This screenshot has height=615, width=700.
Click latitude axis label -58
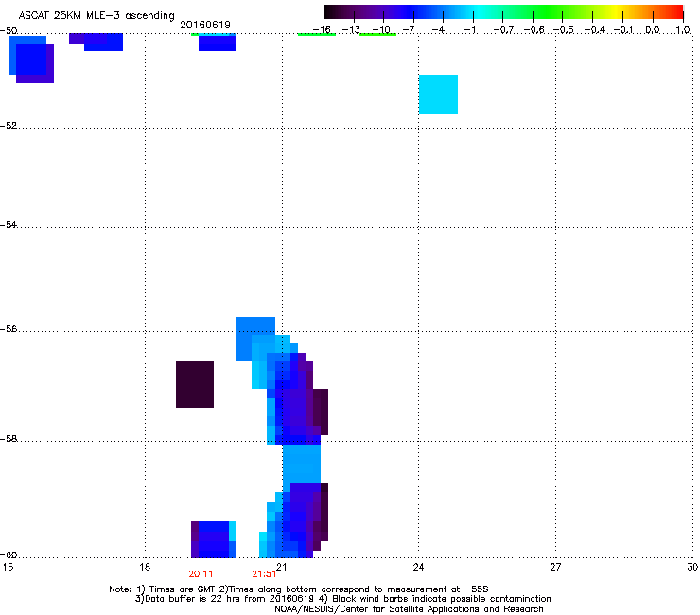coord(9,439)
